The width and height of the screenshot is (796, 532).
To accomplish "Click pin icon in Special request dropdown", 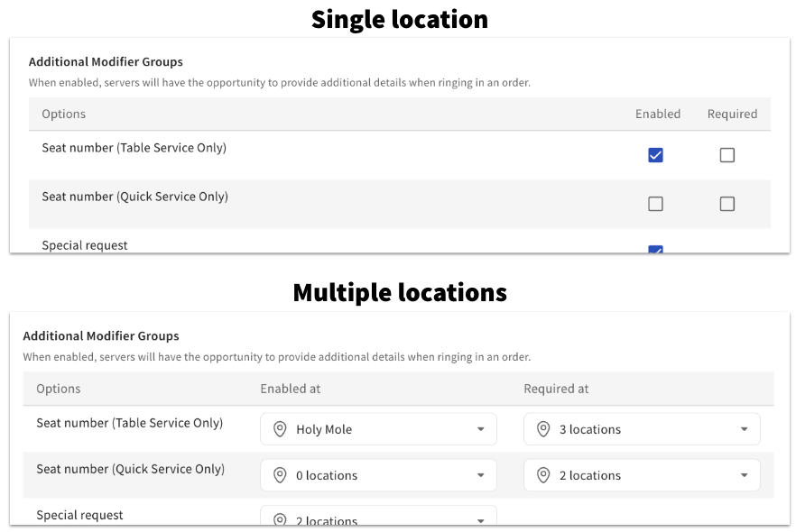I will pyautogui.click(x=280, y=519).
